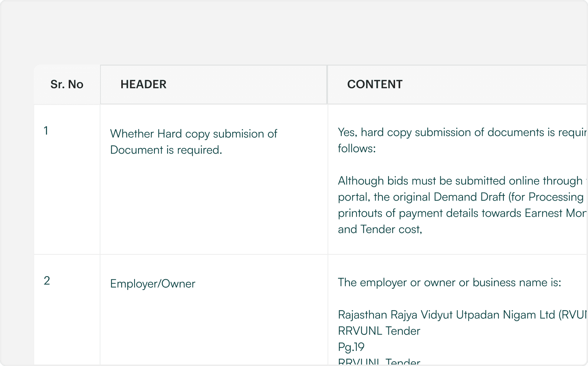Select row number 2
Viewport: 588px width, 366px height.
tap(46, 281)
